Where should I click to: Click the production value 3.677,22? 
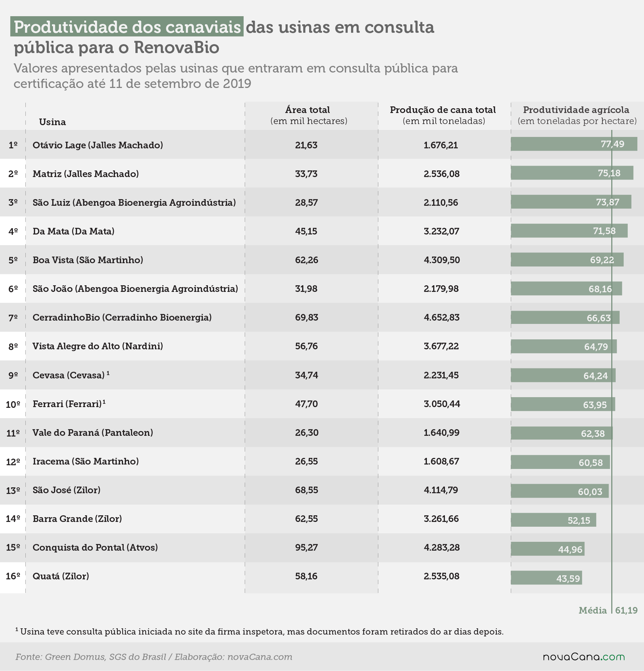click(x=441, y=346)
